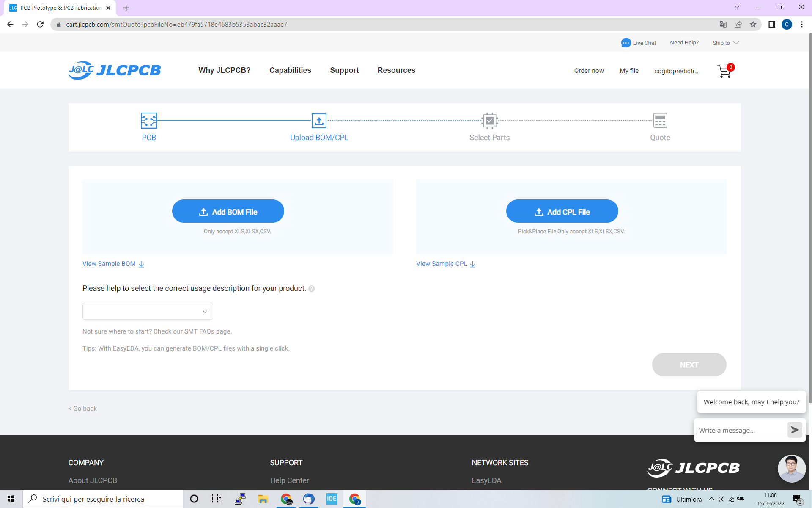The image size is (812, 508).
Task: Open the Thunderbird mail icon in taskbar
Action: coord(309,499)
